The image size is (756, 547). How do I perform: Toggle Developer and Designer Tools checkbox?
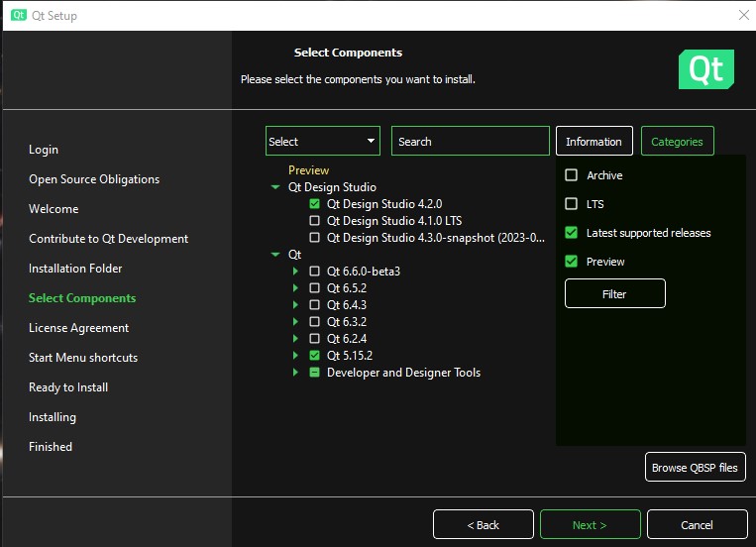click(314, 373)
